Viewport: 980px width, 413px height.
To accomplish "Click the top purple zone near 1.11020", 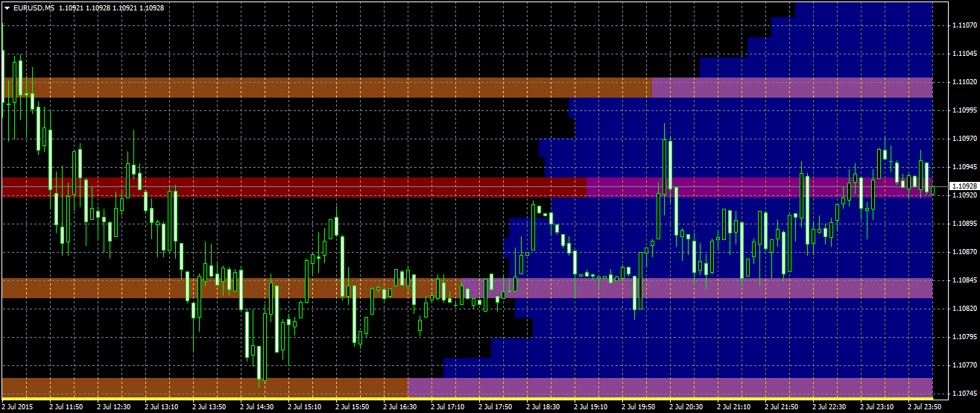I will click(792, 88).
